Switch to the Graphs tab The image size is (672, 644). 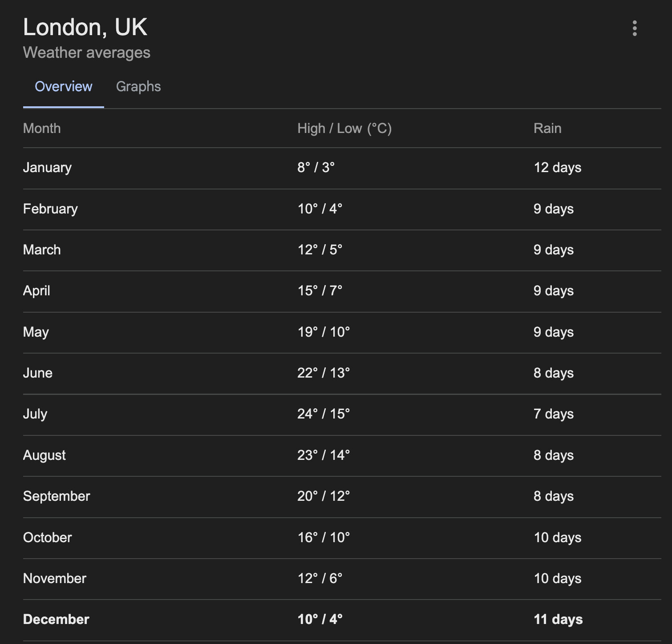click(x=138, y=86)
